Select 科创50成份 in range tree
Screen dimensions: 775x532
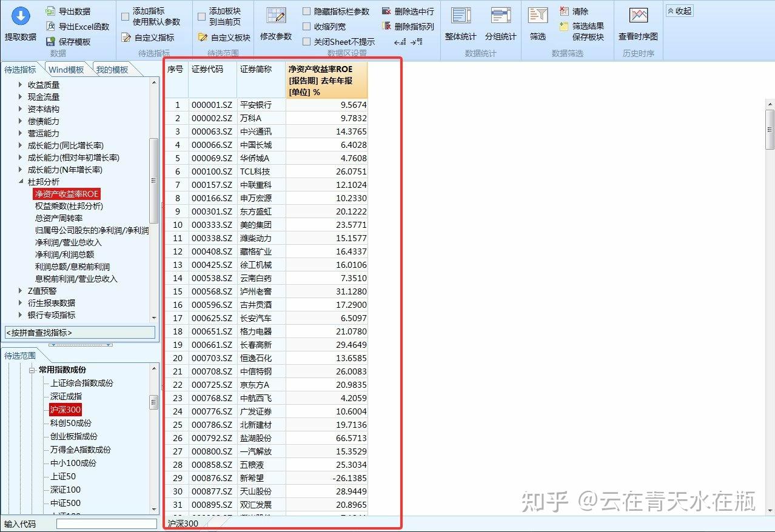click(x=71, y=423)
